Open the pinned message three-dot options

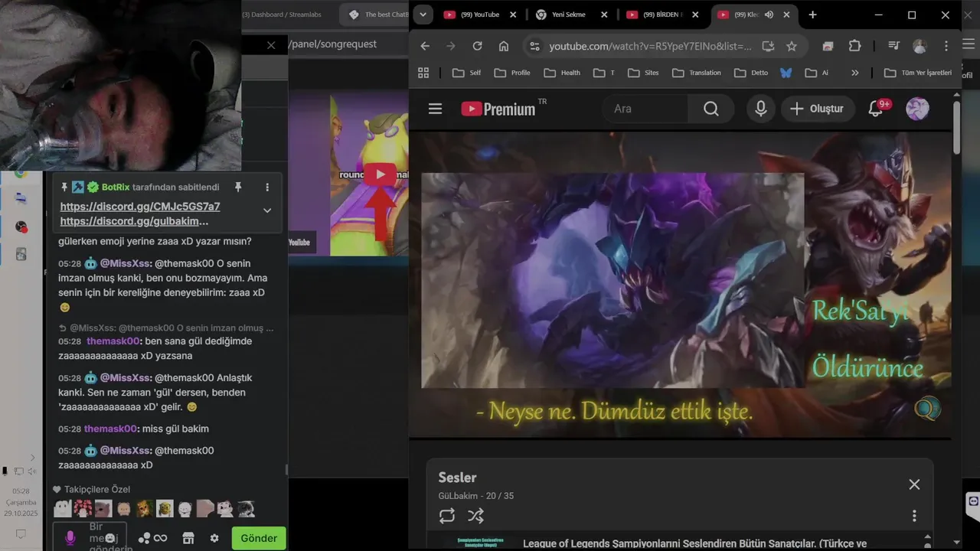click(x=267, y=187)
